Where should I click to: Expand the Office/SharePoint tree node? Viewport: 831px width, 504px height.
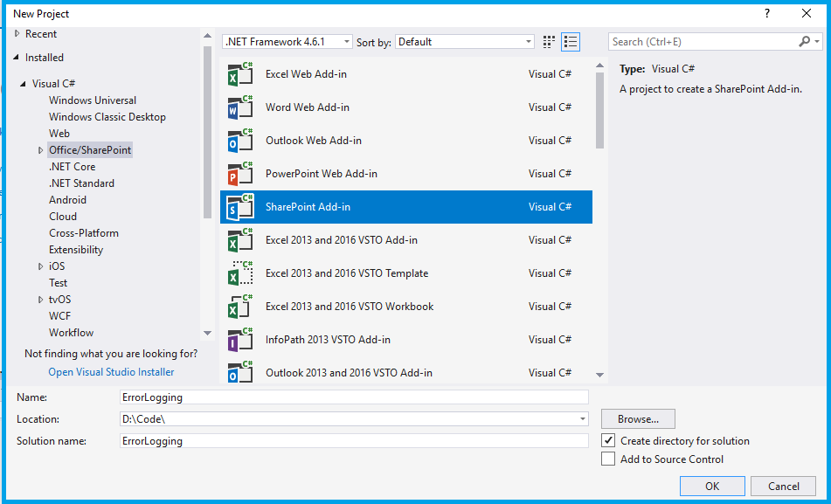pyautogui.click(x=41, y=150)
